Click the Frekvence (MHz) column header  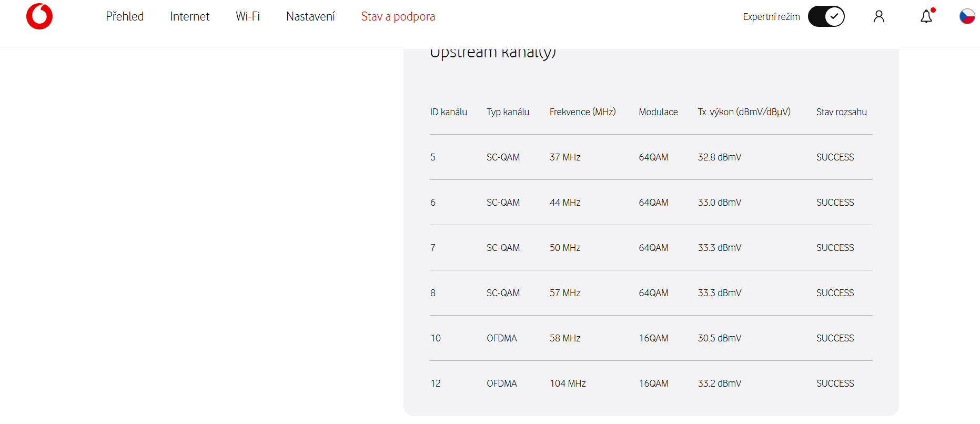[582, 112]
